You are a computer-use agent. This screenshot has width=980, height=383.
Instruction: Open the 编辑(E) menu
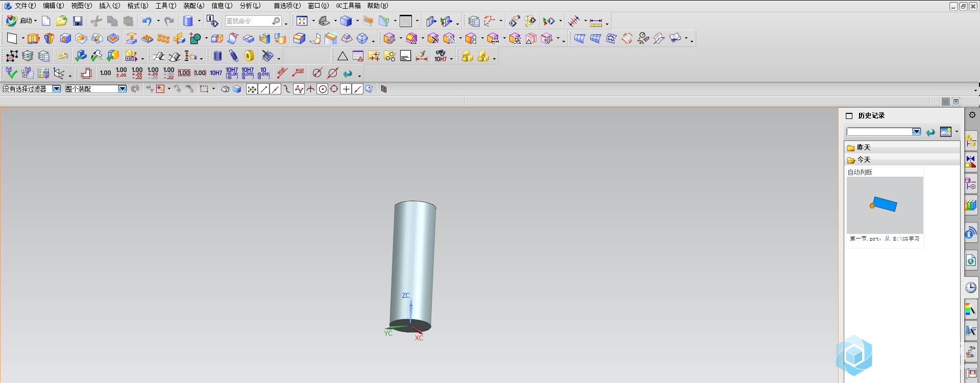53,6
